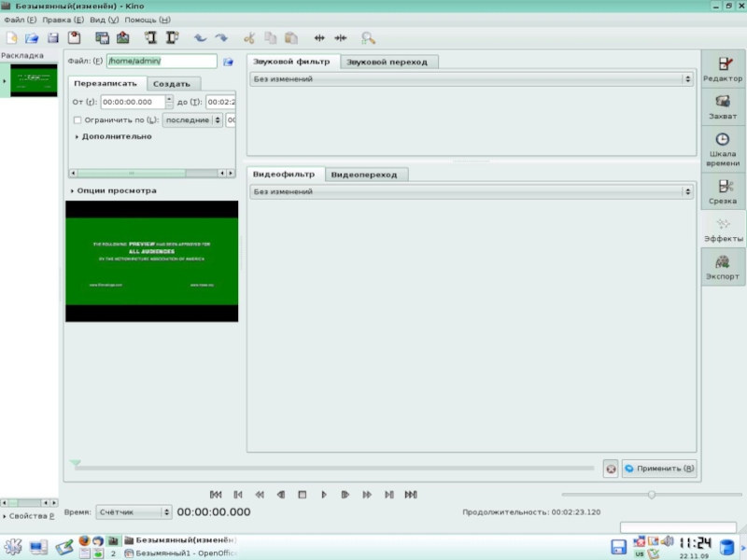This screenshot has height=560, width=747.
Task: Step one frame back
Action: tap(281, 495)
